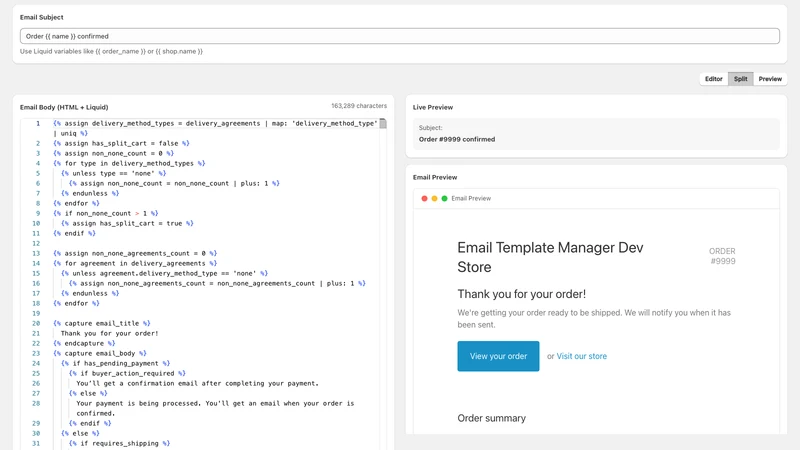Click line 3 assign non_none_count = 0
Image resolution: width=800 pixels, height=450 pixels.
click(113, 153)
